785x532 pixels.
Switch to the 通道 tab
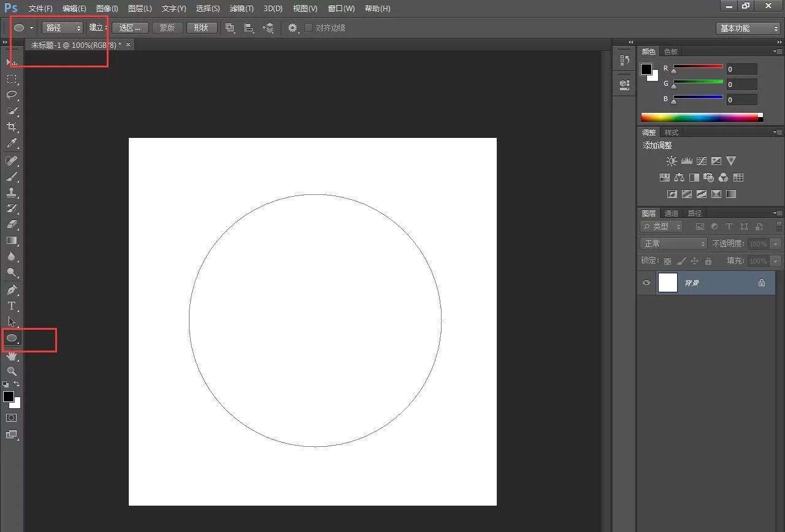(670, 213)
